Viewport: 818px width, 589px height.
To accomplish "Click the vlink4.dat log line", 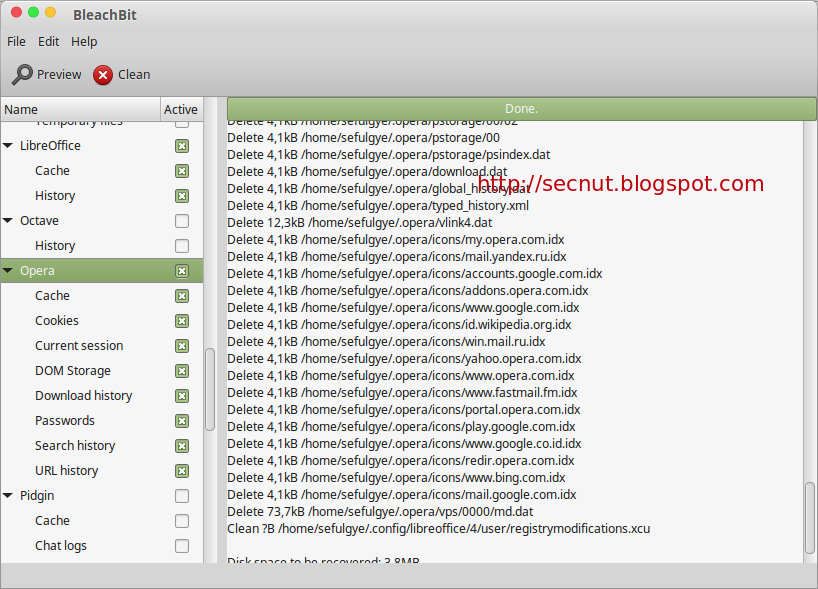I will [x=360, y=223].
